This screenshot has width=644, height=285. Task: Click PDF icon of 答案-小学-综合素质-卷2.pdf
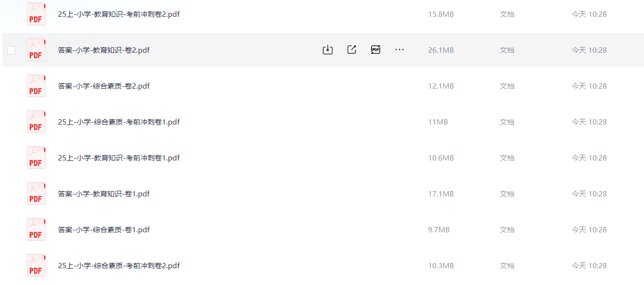36,86
